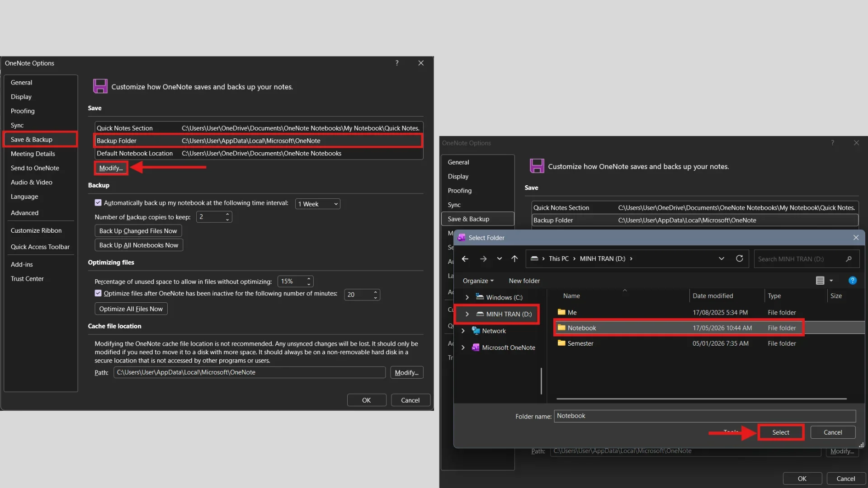Click Optimize All Files Now
This screenshot has height=488, width=868.
pyautogui.click(x=131, y=309)
